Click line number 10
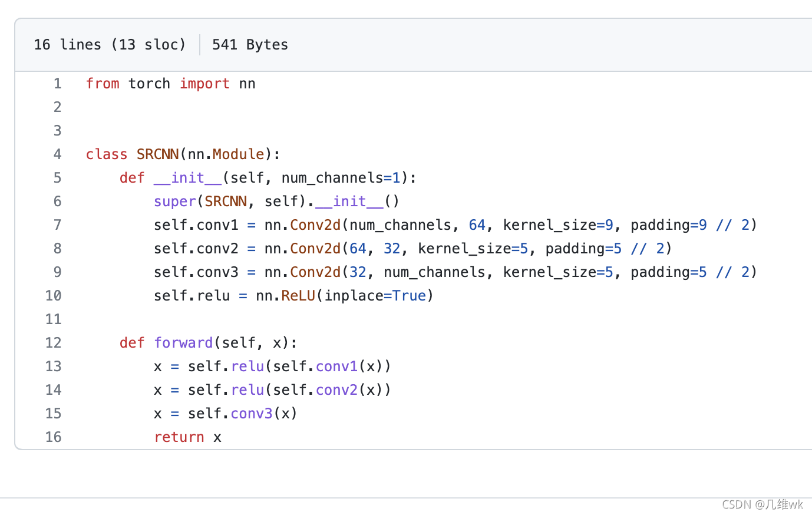 [x=53, y=296]
